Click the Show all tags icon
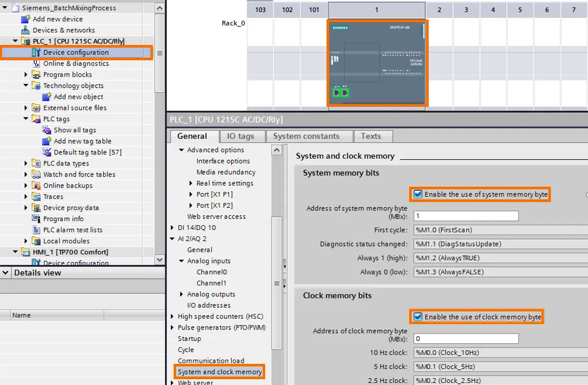 (47, 130)
